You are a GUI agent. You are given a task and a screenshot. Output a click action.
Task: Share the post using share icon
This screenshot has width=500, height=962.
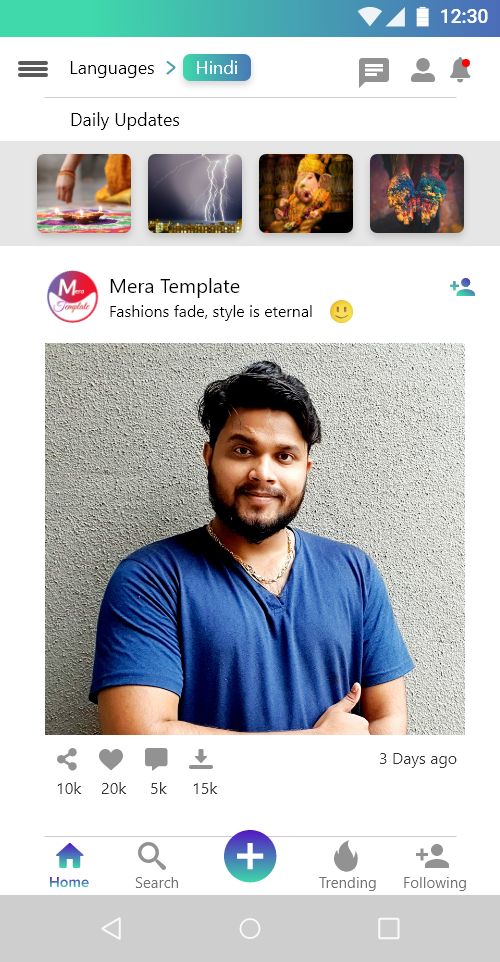click(67, 760)
